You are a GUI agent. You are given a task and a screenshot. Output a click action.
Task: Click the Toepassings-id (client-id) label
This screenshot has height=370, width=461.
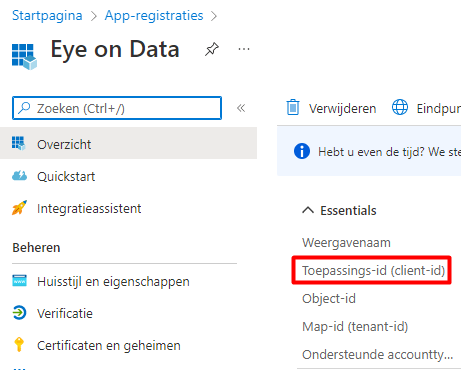374,270
